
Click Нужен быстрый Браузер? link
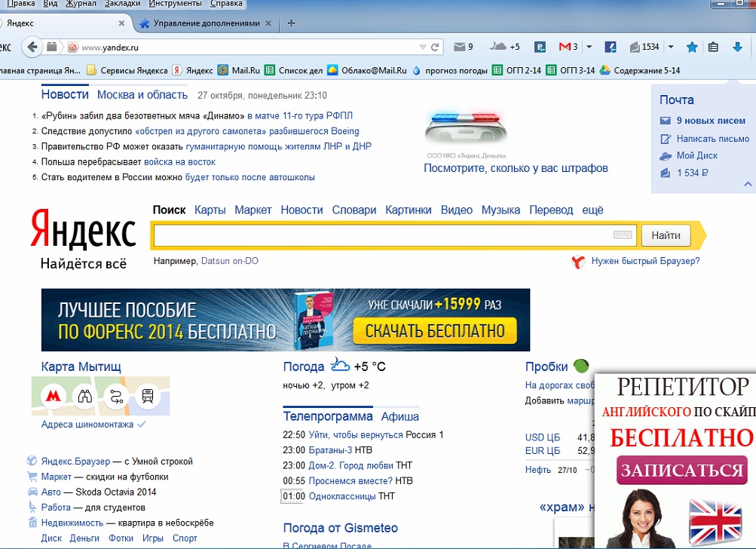pos(646,261)
